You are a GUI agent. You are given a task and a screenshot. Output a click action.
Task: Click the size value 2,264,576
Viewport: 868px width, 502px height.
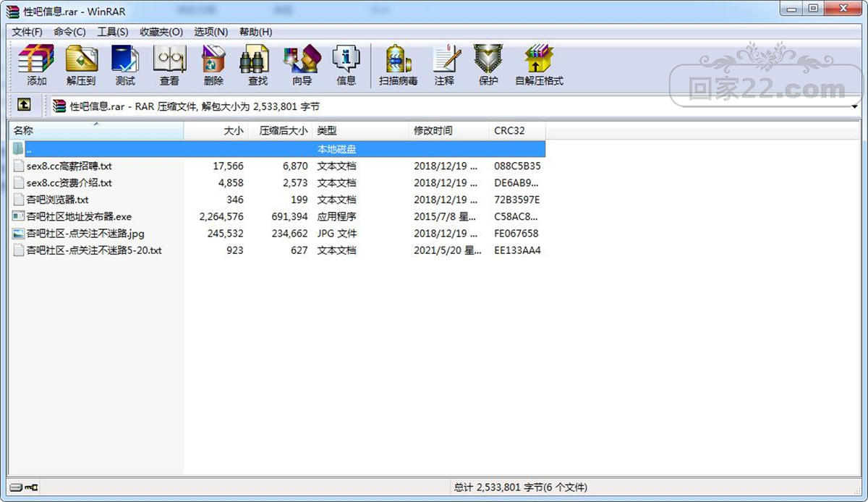tap(221, 216)
